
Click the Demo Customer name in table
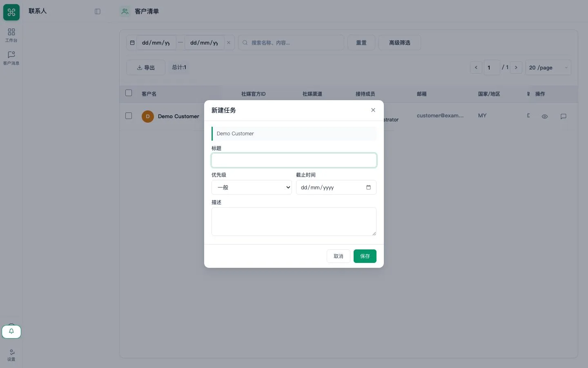click(x=178, y=117)
